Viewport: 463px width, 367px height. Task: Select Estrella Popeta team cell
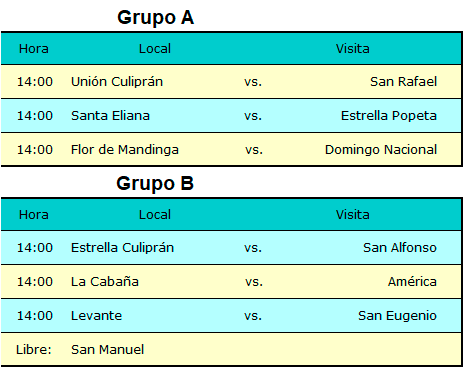[389, 116]
